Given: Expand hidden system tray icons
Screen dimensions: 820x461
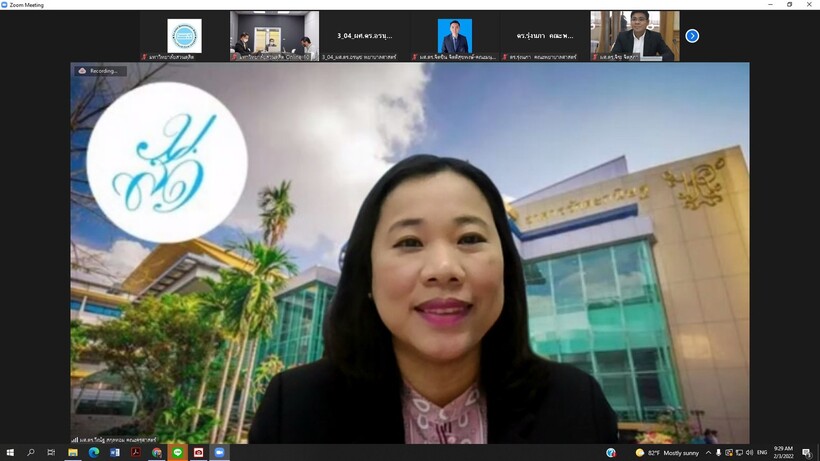Looking at the screenshot, I should (x=706, y=453).
